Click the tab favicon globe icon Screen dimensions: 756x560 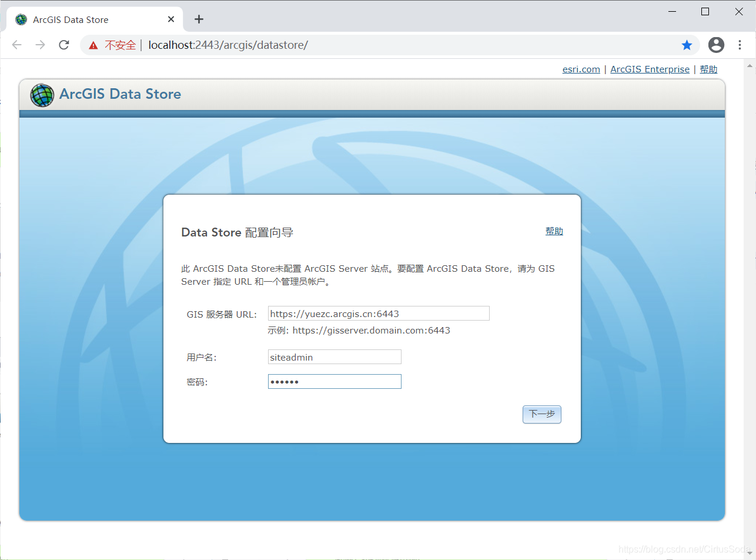(21, 19)
